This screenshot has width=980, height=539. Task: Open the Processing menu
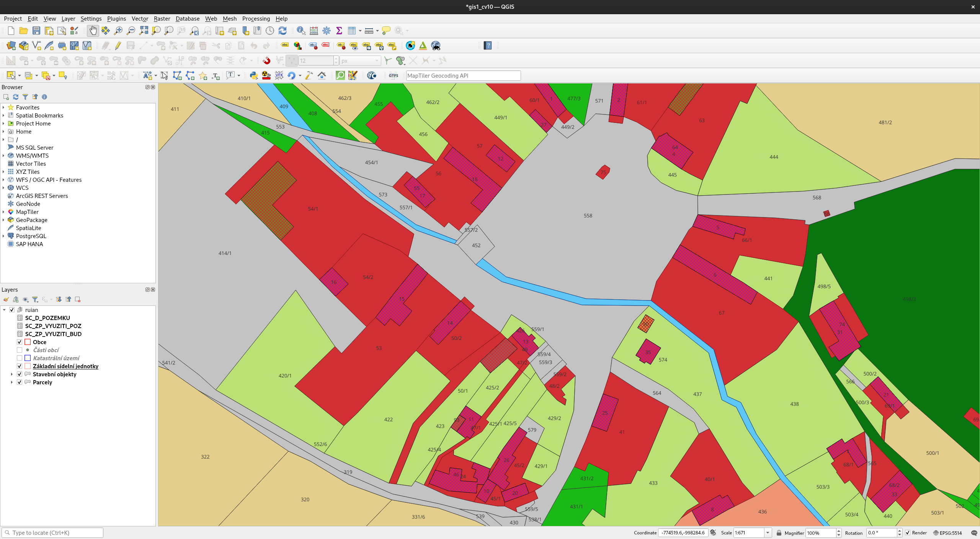tap(256, 18)
